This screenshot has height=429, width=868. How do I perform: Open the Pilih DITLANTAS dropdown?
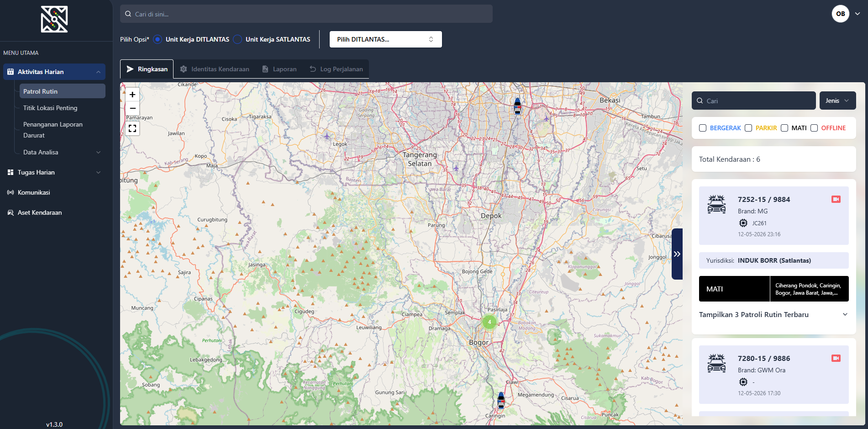point(386,39)
